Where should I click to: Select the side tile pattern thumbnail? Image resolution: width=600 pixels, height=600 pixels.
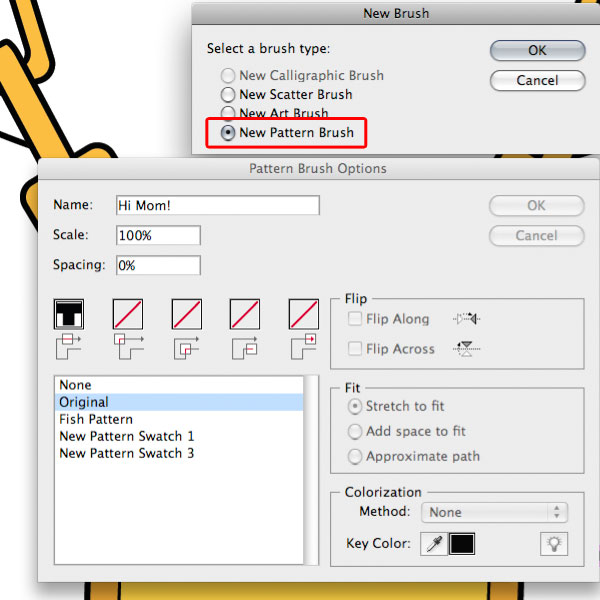point(69,314)
